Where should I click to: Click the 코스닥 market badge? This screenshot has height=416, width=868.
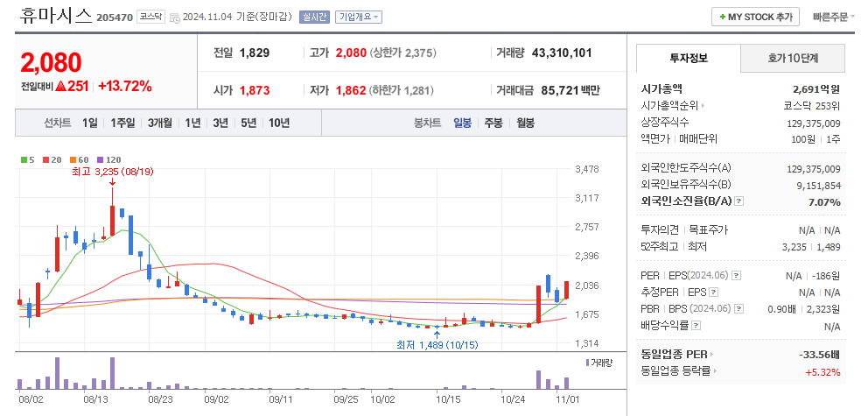coord(150,18)
